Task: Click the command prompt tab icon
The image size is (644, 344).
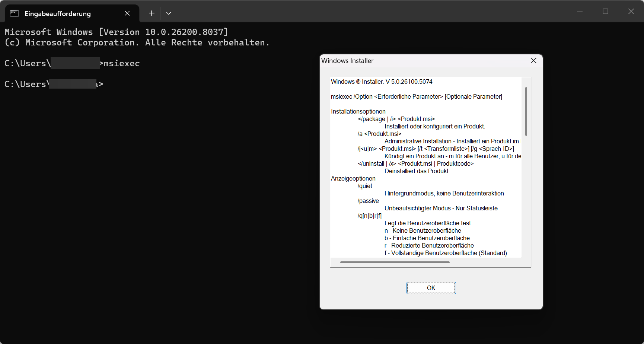Action: point(14,13)
